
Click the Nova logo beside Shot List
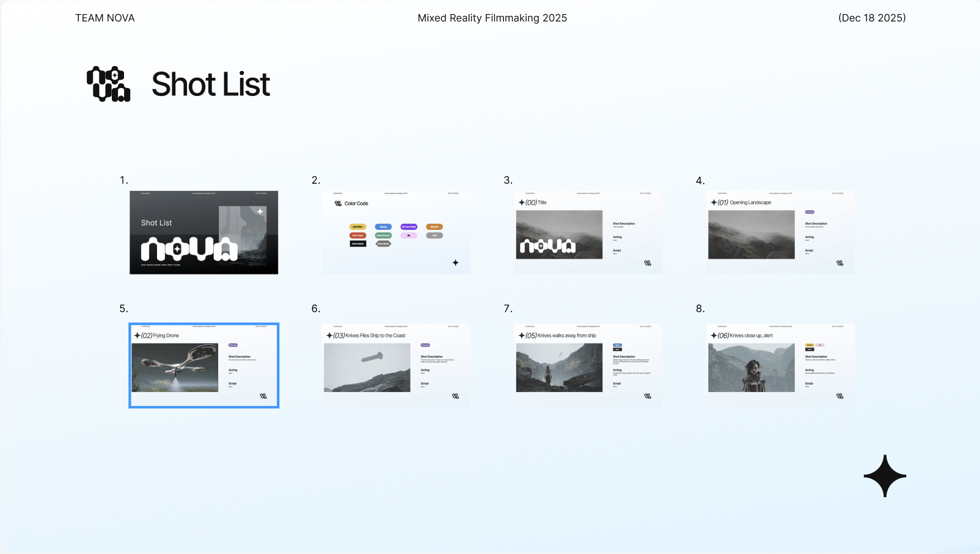tap(109, 84)
